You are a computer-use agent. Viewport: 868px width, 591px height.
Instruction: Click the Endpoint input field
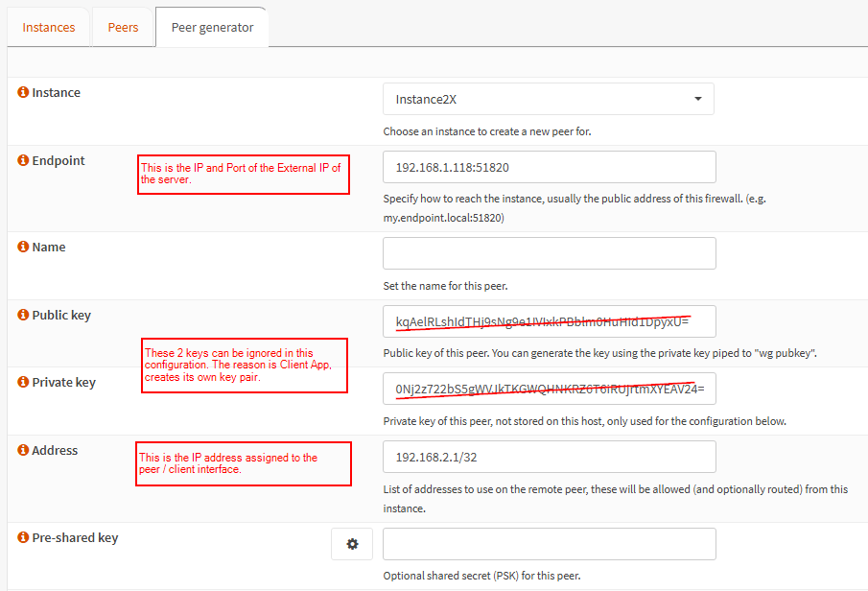click(x=549, y=167)
